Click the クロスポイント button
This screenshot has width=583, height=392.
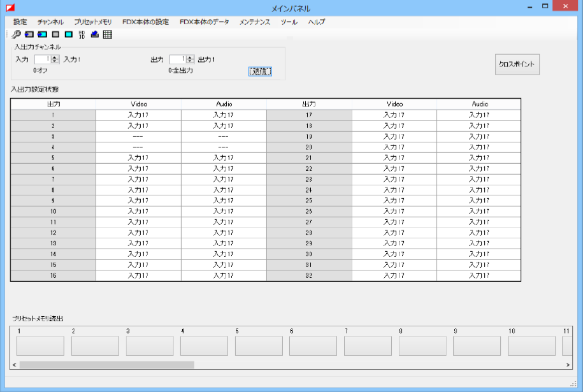[x=517, y=64]
